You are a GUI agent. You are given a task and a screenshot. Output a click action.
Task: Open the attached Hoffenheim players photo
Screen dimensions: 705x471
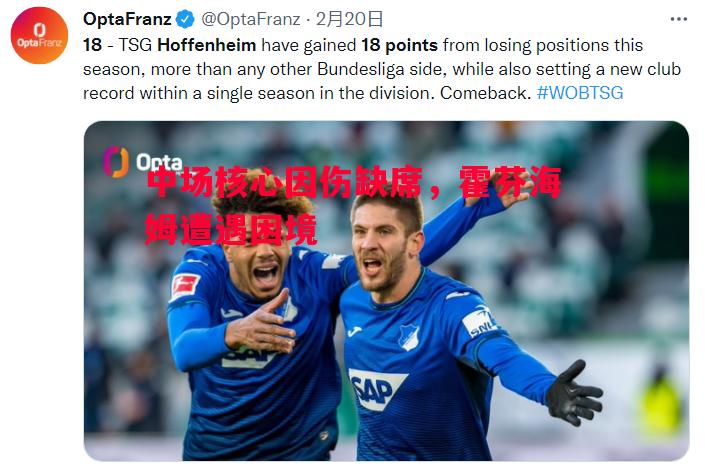point(386,291)
